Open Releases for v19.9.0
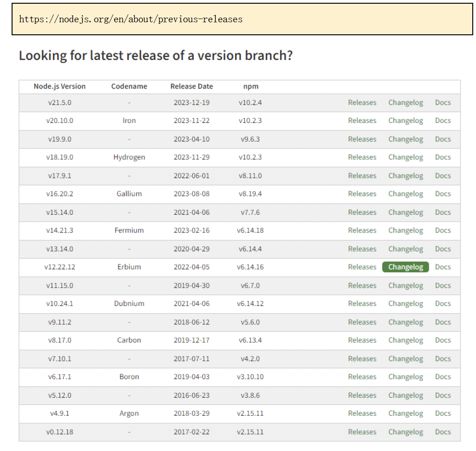The image size is (476, 451). pos(362,139)
